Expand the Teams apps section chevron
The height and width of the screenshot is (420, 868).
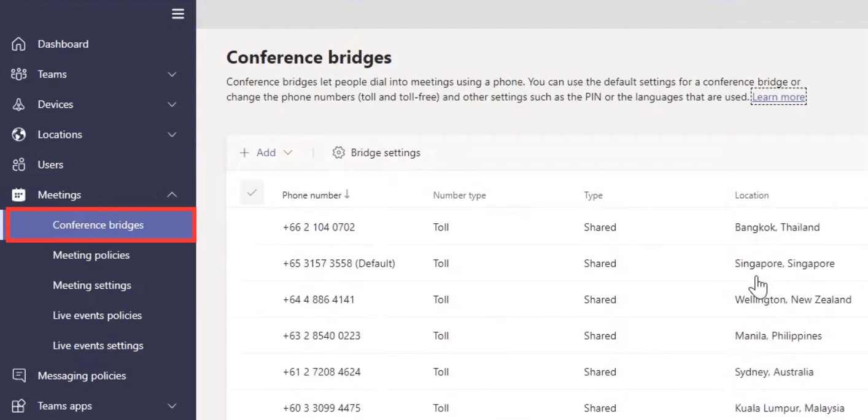(172, 405)
